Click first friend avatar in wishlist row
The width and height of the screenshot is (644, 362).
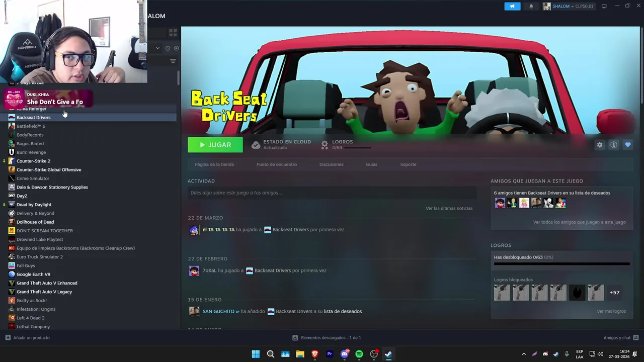pyautogui.click(x=500, y=203)
